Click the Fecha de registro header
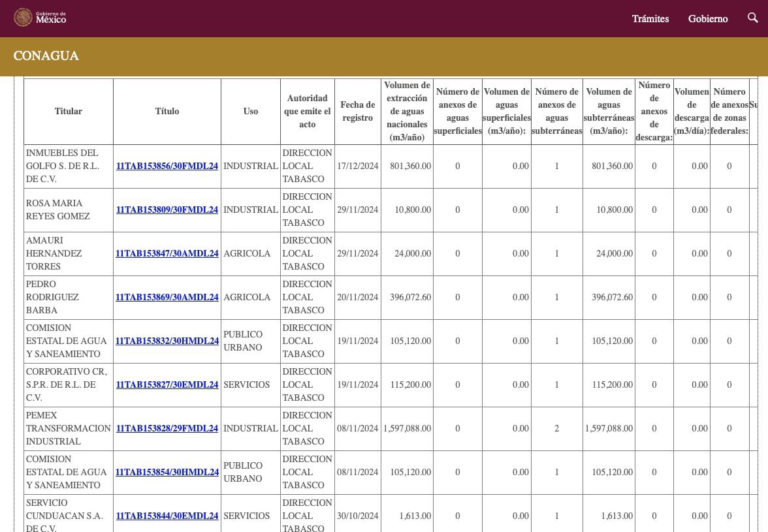The width and height of the screenshot is (768, 532). point(358,111)
